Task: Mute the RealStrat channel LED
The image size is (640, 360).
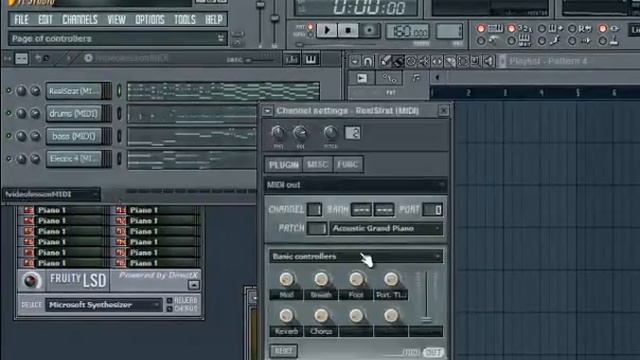Action: coord(9,91)
